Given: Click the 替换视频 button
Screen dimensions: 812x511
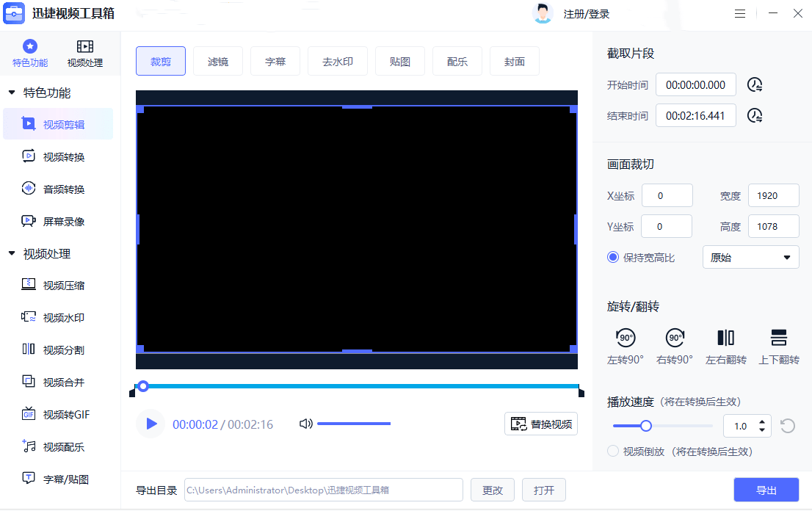Looking at the screenshot, I should tap(541, 424).
